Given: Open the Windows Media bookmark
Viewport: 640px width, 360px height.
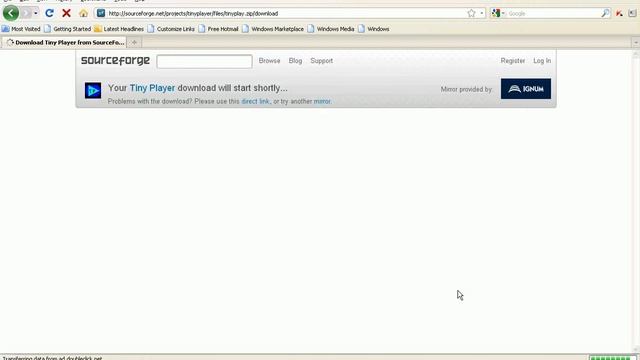Looking at the screenshot, I should (331, 29).
